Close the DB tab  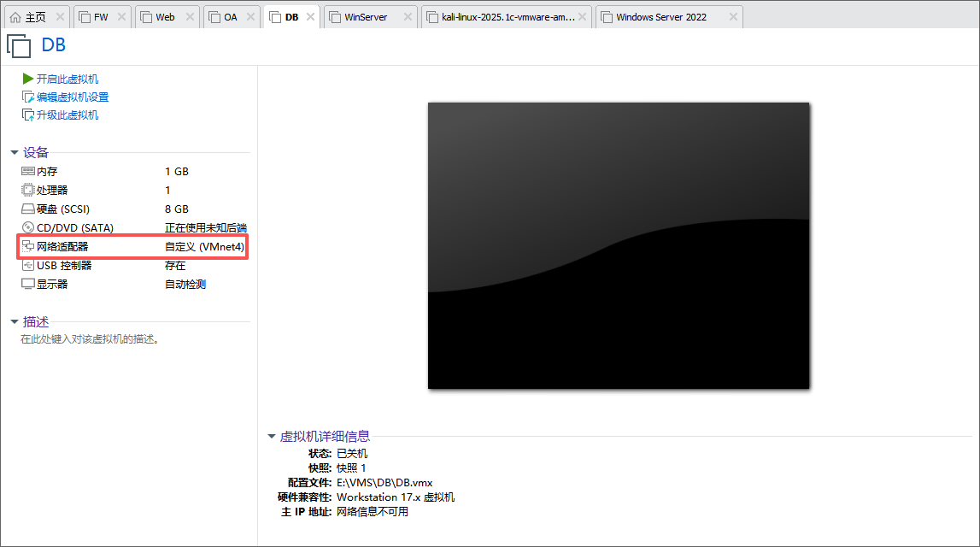[311, 17]
